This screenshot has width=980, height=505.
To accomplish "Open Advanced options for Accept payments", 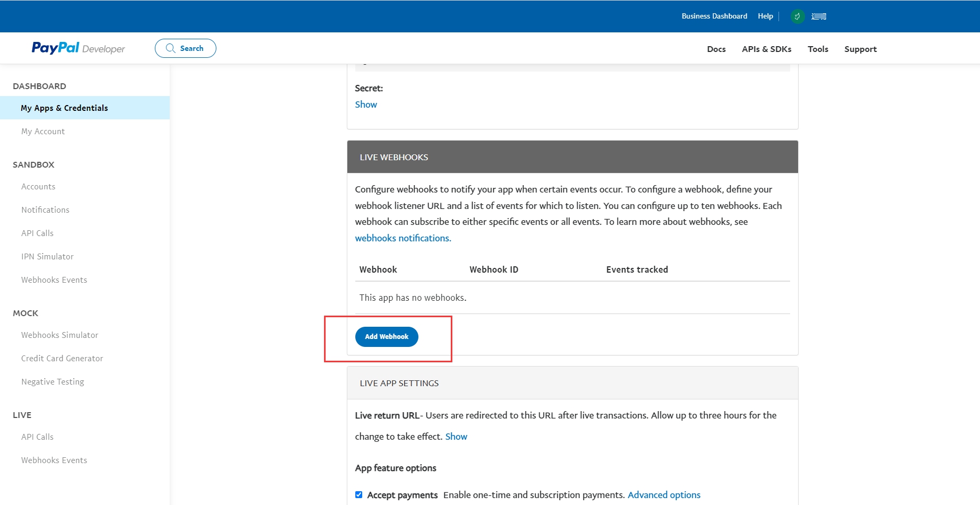I will pos(664,495).
